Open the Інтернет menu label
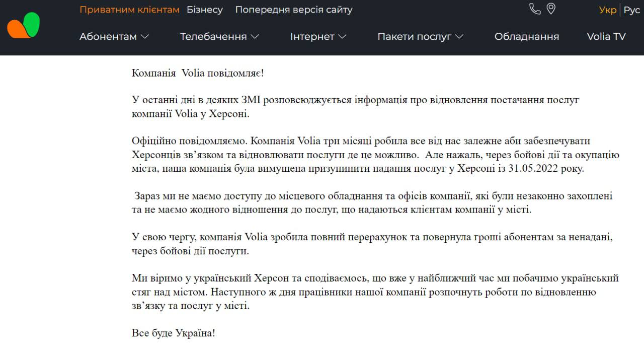644x343 pixels. click(312, 36)
